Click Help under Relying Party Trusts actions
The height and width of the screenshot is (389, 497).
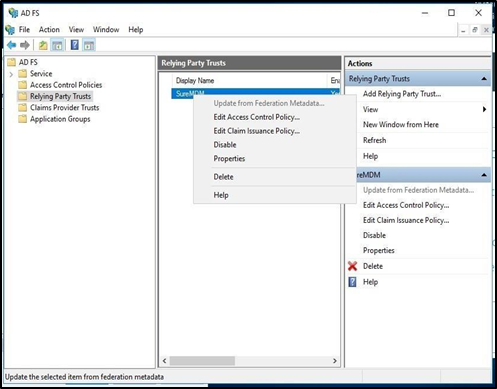[x=370, y=156]
